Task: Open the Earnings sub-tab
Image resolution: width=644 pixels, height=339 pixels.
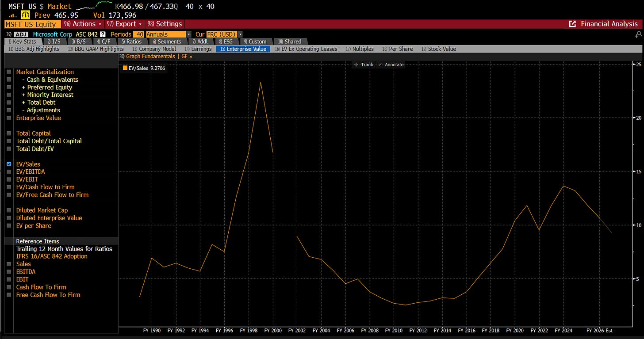Action: click(198, 49)
